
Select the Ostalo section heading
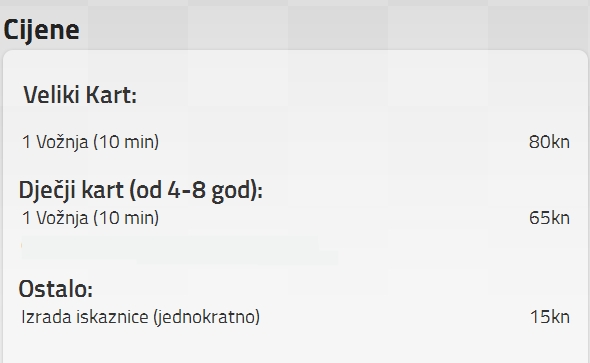click(x=55, y=289)
